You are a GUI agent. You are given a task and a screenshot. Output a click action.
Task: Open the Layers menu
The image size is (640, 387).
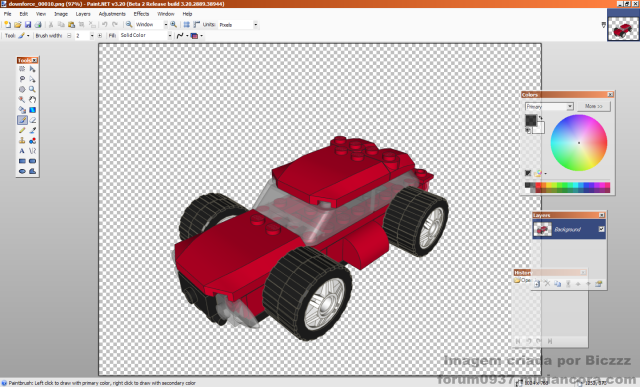(x=83, y=14)
